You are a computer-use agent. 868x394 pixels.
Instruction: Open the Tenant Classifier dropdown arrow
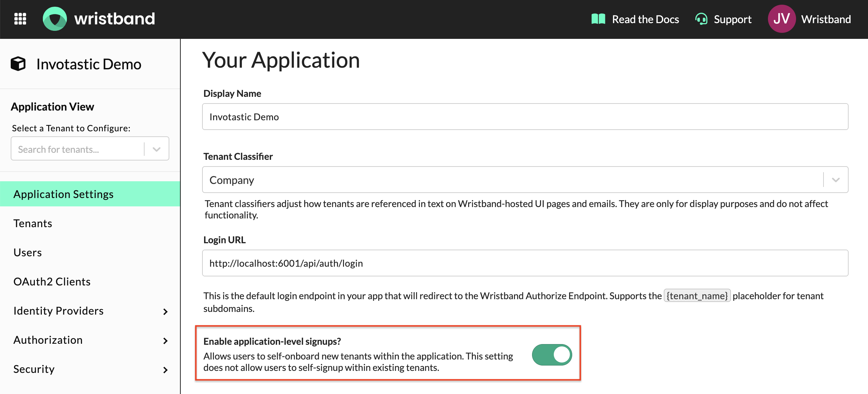[x=835, y=180]
